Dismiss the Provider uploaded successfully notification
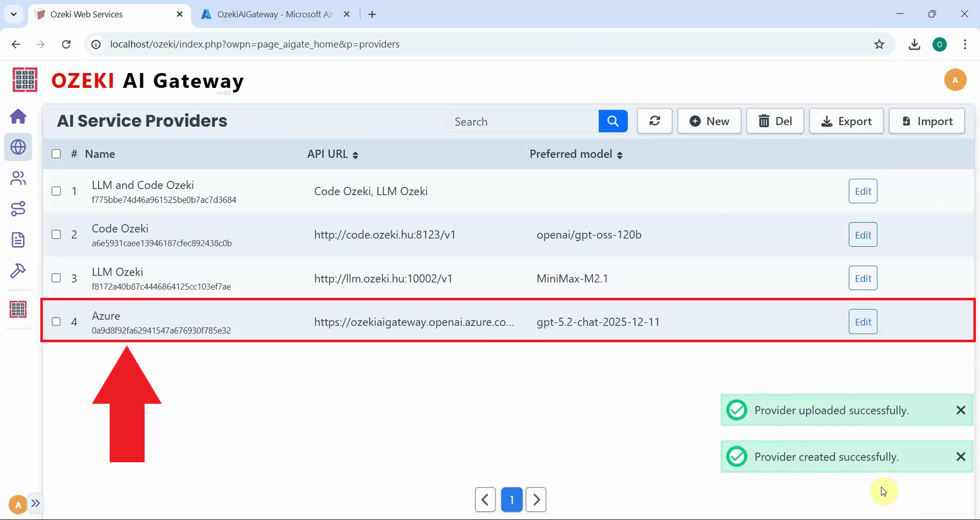 click(x=961, y=410)
